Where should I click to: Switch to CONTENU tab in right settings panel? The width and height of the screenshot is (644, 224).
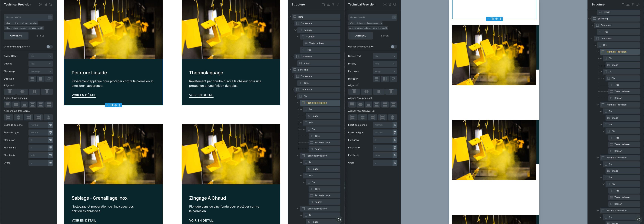coord(360,36)
